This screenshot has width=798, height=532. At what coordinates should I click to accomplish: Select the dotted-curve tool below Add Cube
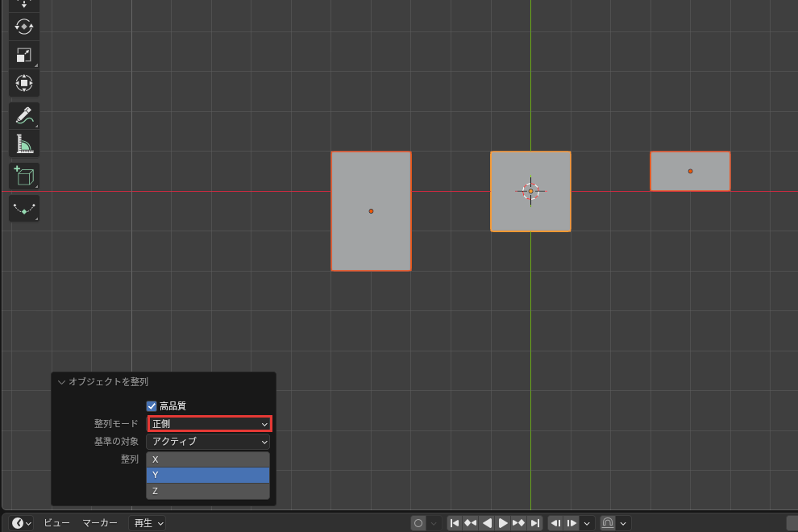[24, 209]
